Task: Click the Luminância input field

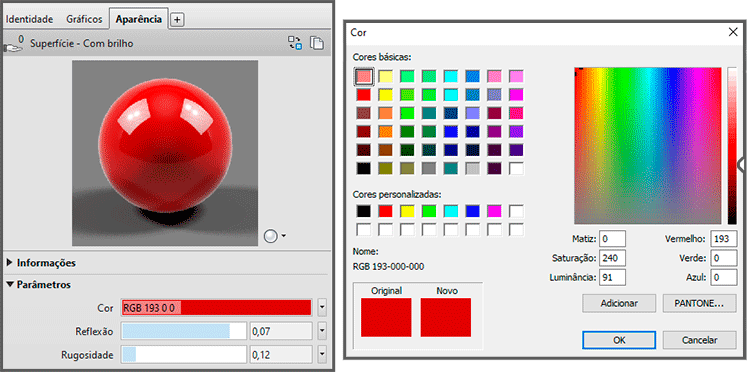Action: point(612,277)
